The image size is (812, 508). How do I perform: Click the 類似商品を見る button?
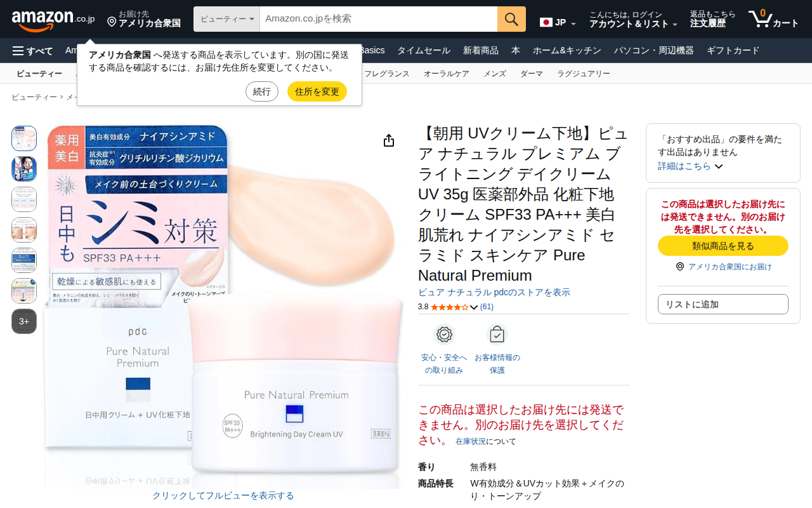(723, 246)
